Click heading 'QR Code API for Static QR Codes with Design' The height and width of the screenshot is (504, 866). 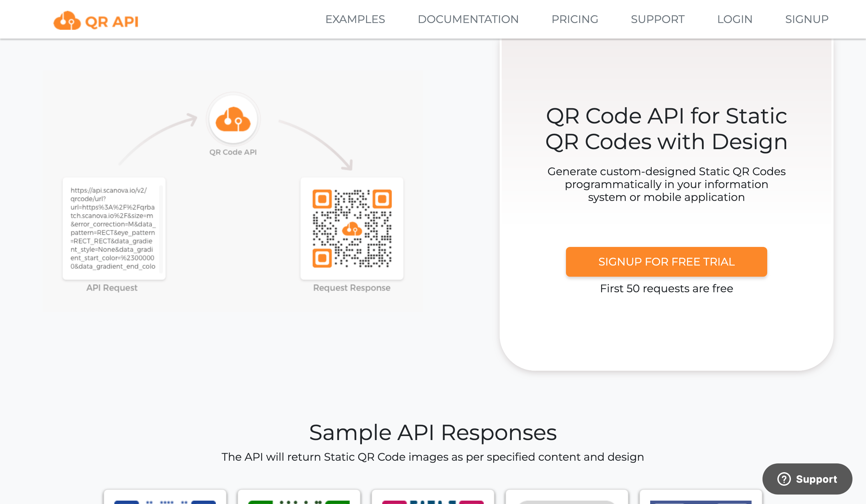click(666, 129)
